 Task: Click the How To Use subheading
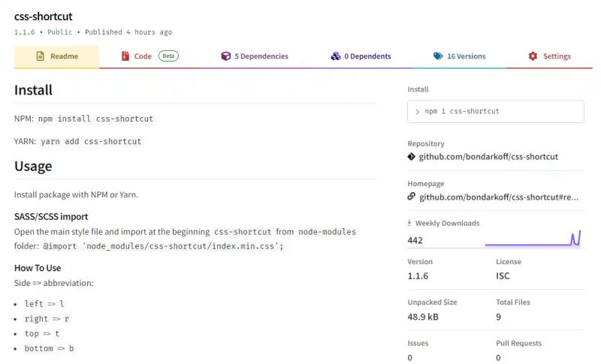point(38,268)
